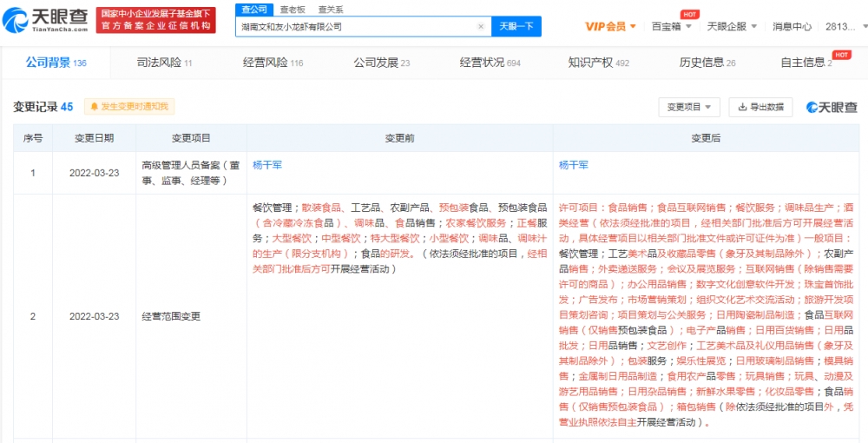Click the 天眼查 logo beside 导出数据
868x443 pixels.
pos(832,107)
